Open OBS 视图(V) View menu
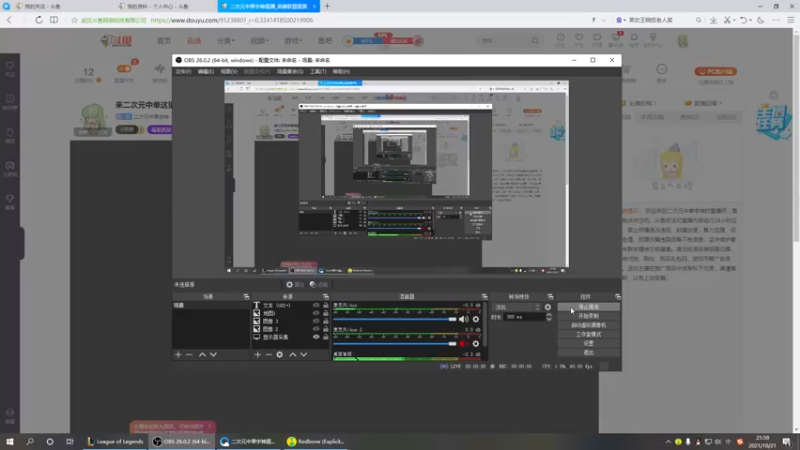Screen dimensions: 800x450 (x=229, y=71)
